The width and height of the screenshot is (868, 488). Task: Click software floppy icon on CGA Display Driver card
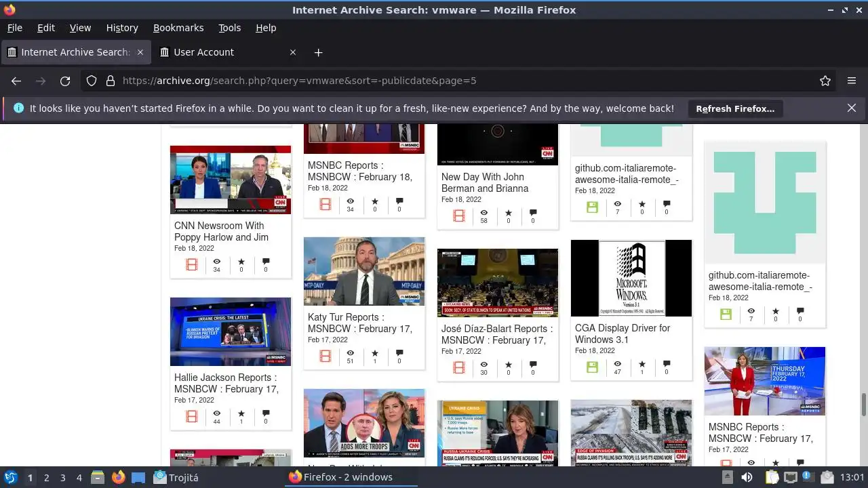click(x=593, y=367)
